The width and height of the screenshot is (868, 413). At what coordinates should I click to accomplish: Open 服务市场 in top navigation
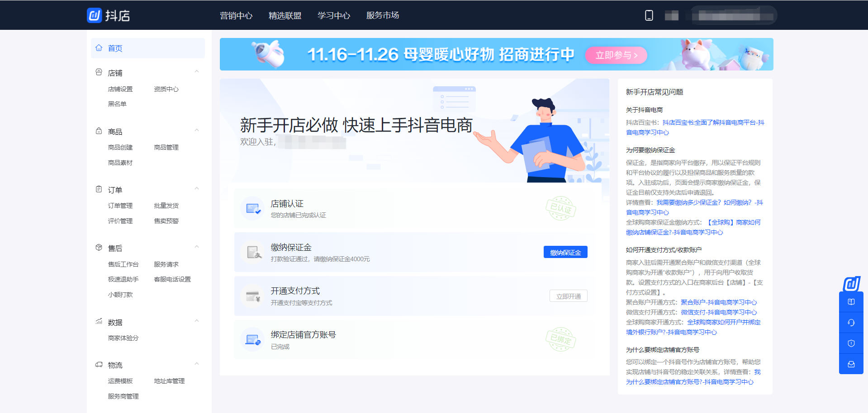(383, 15)
